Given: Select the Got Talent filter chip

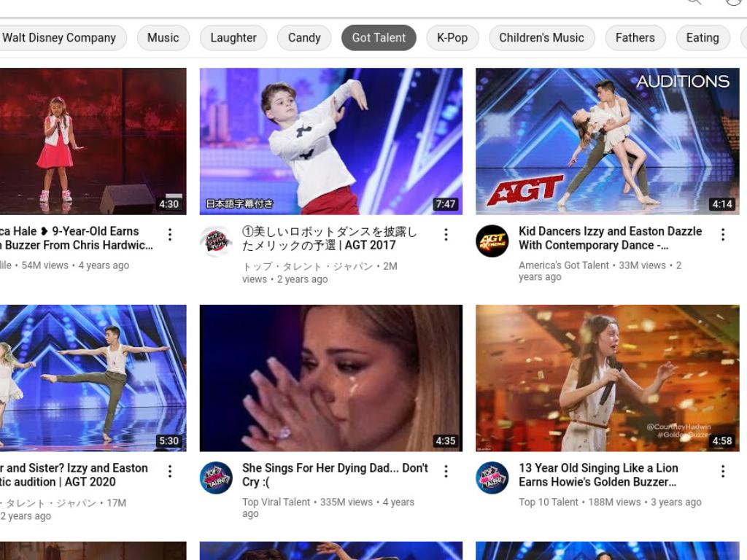Looking at the screenshot, I should (x=379, y=38).
